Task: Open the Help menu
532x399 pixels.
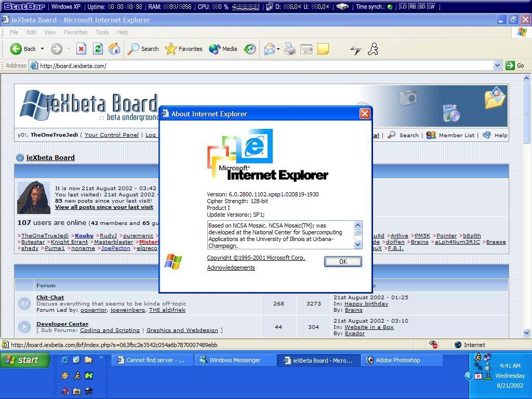Action: point(123,32)
